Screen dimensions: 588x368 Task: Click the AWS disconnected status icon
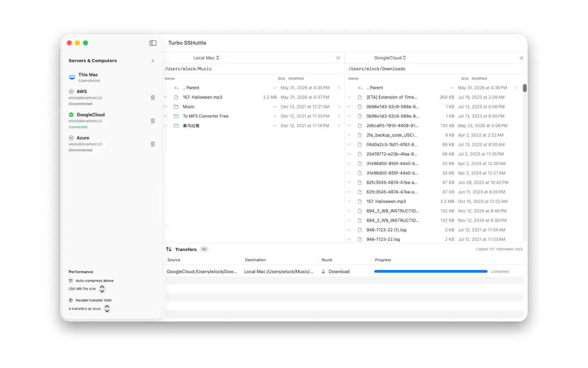[x=71, y=92]
